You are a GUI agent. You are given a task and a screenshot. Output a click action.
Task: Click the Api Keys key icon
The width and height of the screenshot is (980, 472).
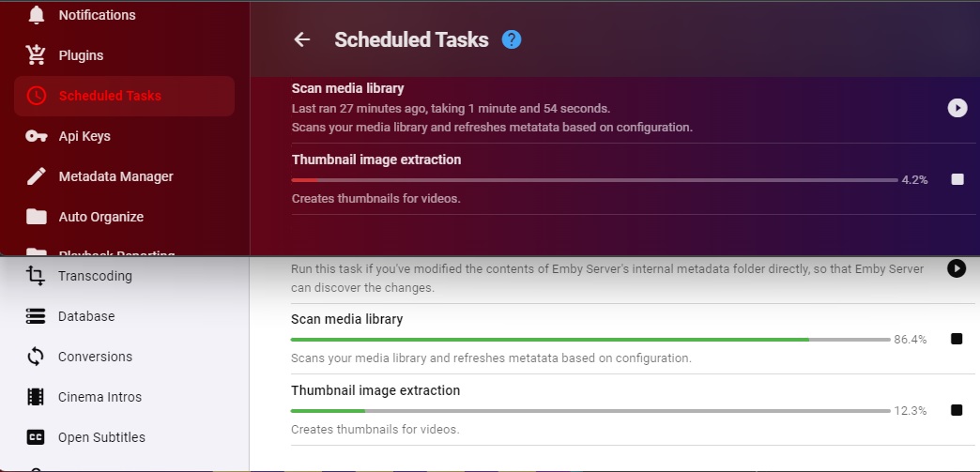coord(37,136)
